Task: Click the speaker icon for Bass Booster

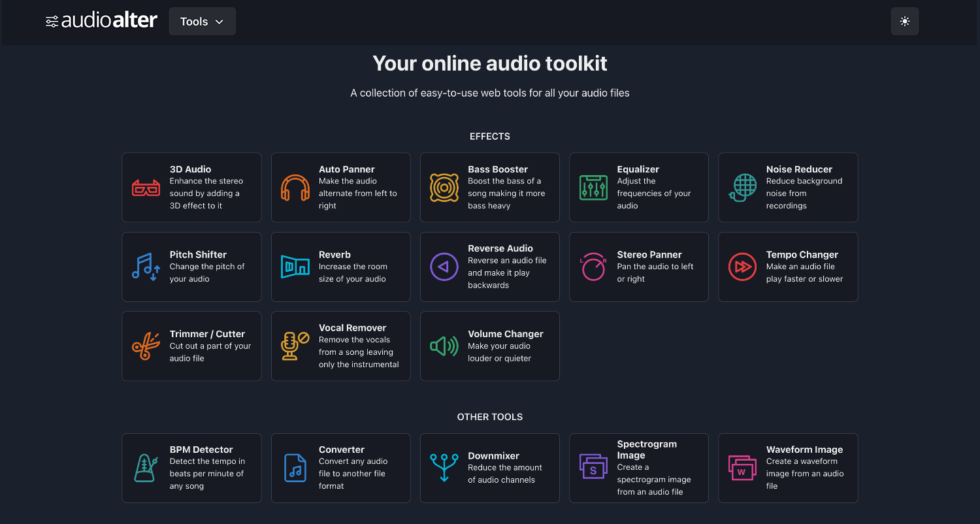Action: tap(444, 188)
